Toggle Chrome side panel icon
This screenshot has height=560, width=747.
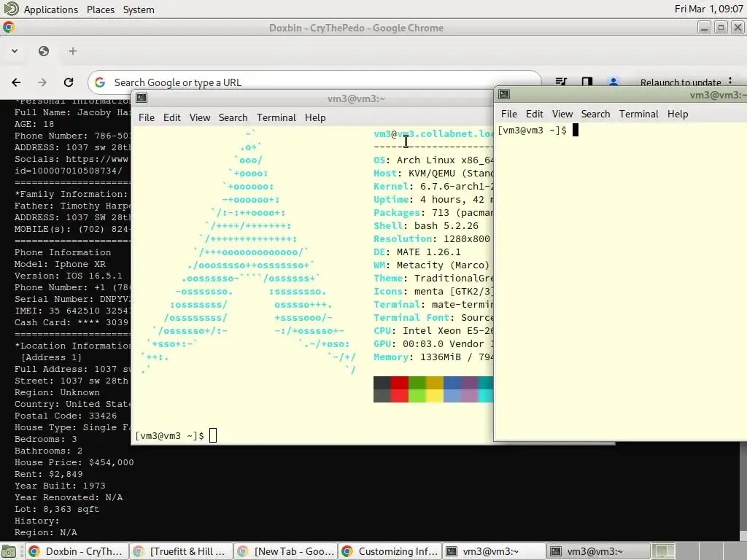coord(587,82)
